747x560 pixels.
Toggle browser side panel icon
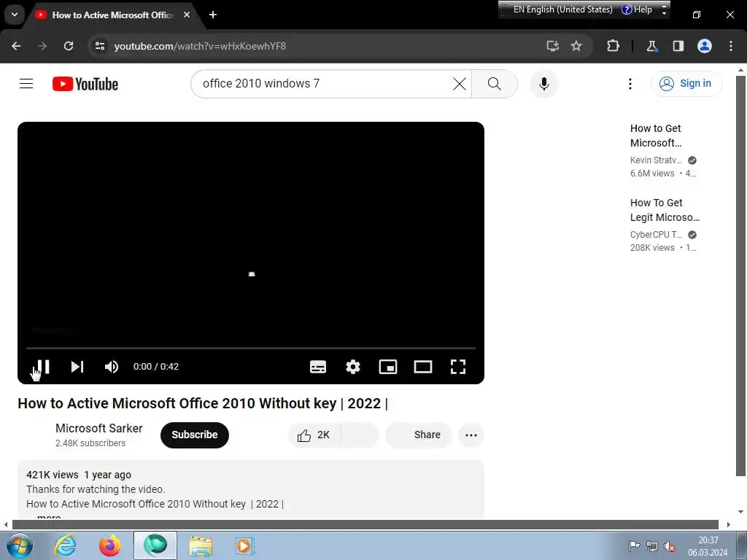coord(678,46)
